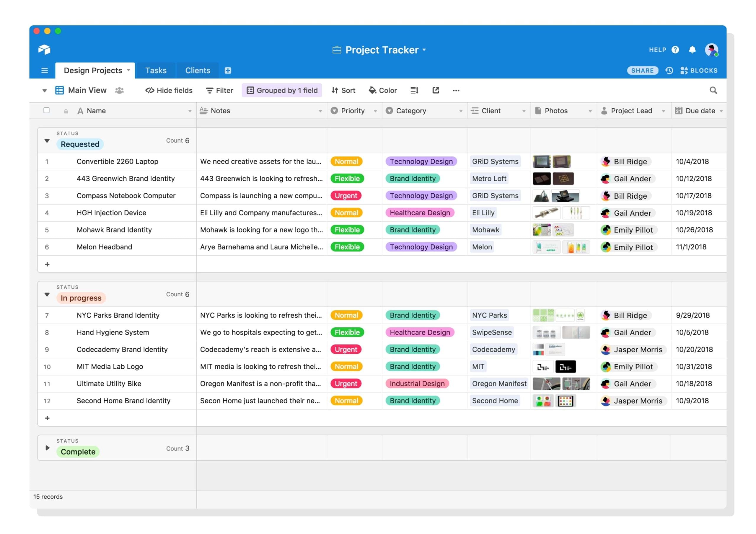Open black MIT Media Lab Logo thumbnail

point(565,366)
